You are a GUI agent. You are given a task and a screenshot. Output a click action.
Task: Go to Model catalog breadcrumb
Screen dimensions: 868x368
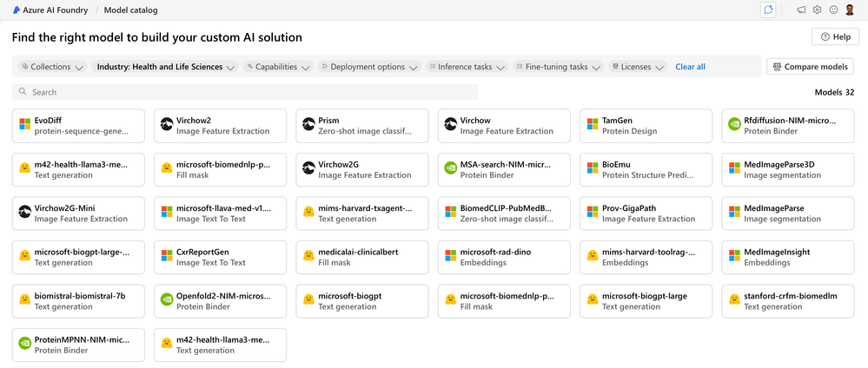(130, 10)
